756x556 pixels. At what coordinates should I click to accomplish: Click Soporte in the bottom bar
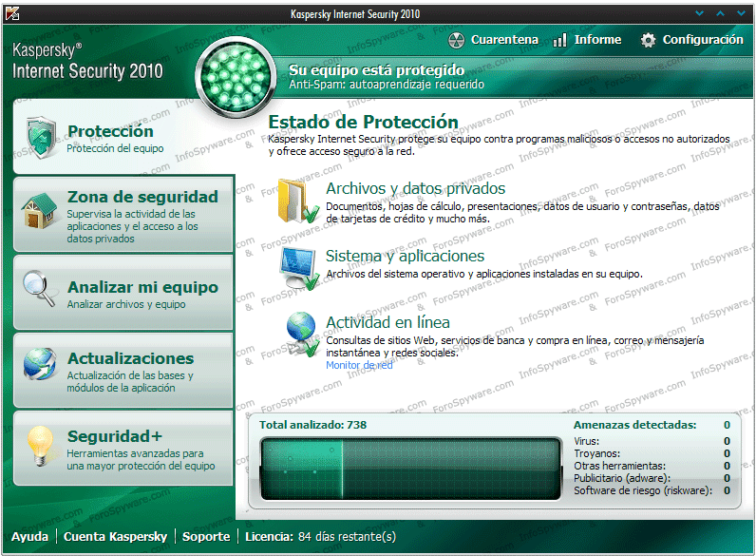click(x=206, y=537)
